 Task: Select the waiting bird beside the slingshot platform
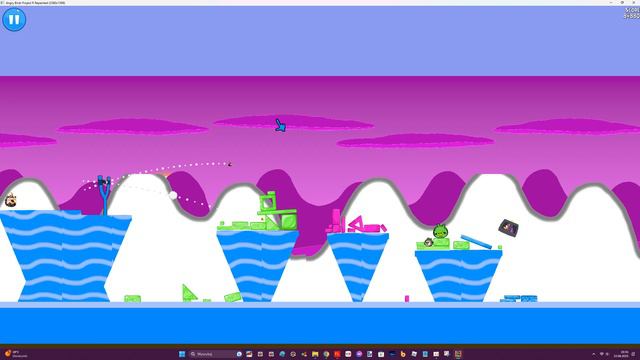[10, 200]
